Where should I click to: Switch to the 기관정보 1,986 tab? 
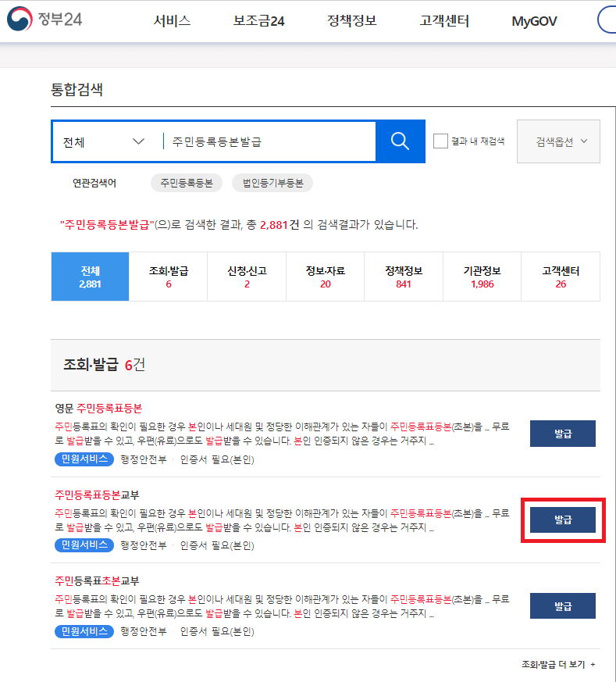tap(482, 277)
